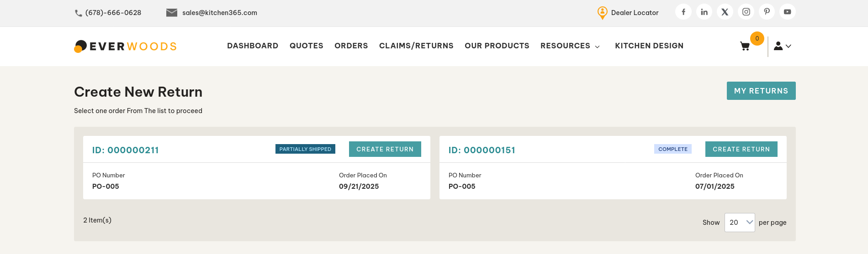Viewport: 868px width, 254px height.
Task: Create return for order 000000151
Action: (x=741, y=149)
